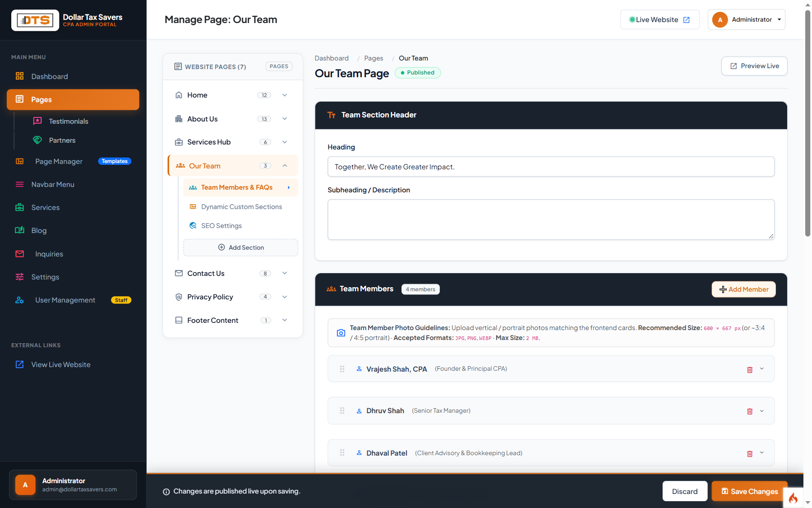Grab drag handle for Dhaval Patel row

(x=342, y=452)
